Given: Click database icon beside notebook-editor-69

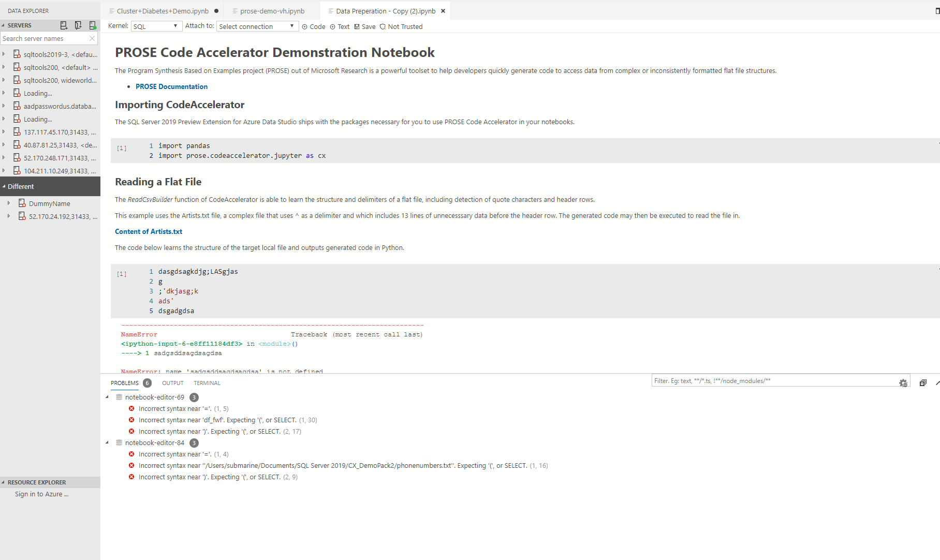Looking at the screenshot, I should coord(119,397).
